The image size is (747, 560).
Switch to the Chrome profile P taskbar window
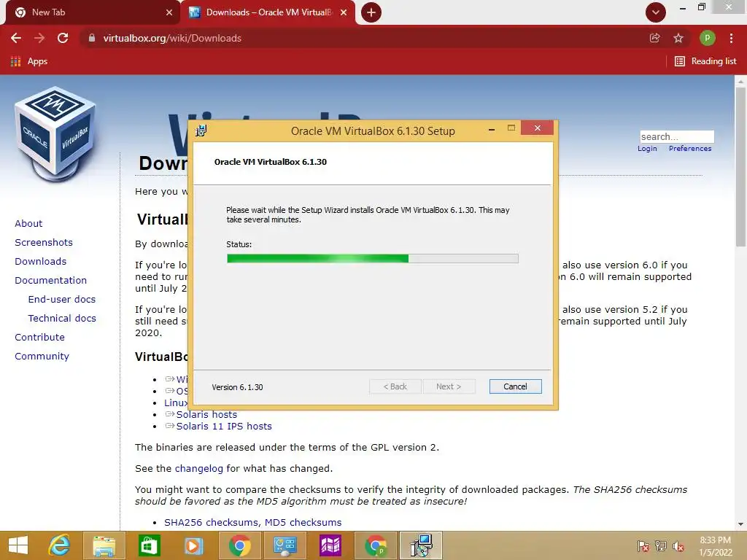pos(376,545)
